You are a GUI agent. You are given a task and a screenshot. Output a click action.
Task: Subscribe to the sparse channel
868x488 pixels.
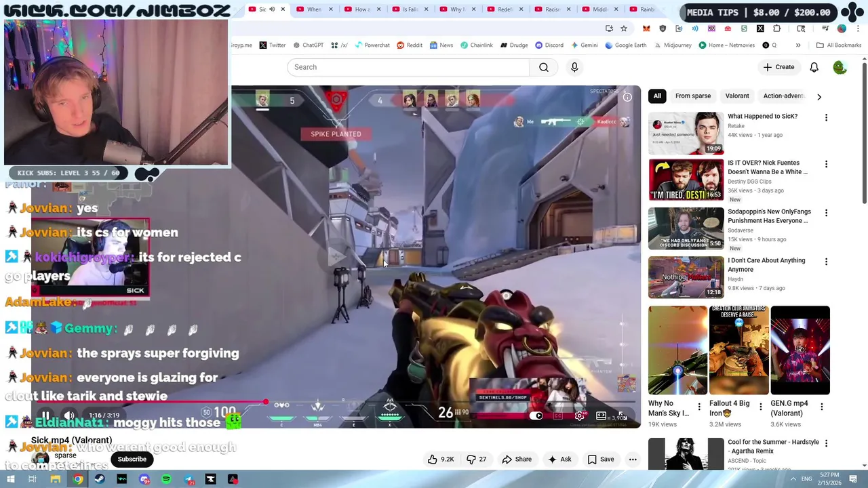coord(132,459)
